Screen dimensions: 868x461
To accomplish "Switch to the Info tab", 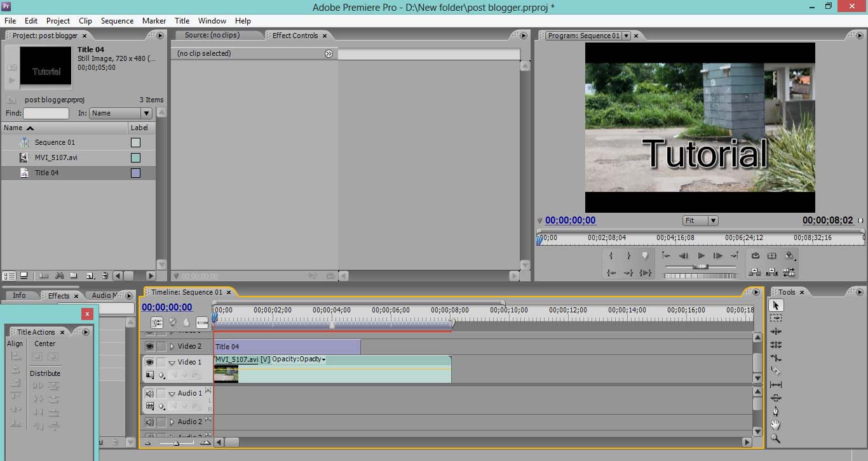I will pyautogui.click(x=20, y=295).
